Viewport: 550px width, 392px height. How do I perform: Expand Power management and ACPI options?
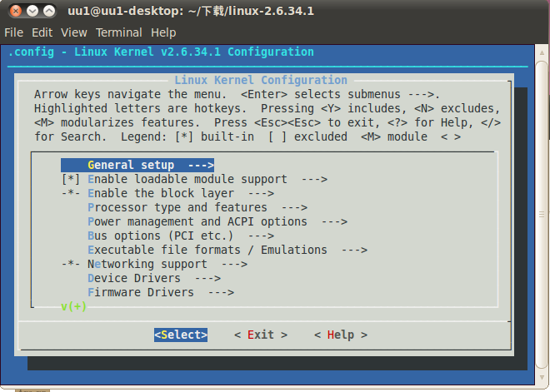217,221
